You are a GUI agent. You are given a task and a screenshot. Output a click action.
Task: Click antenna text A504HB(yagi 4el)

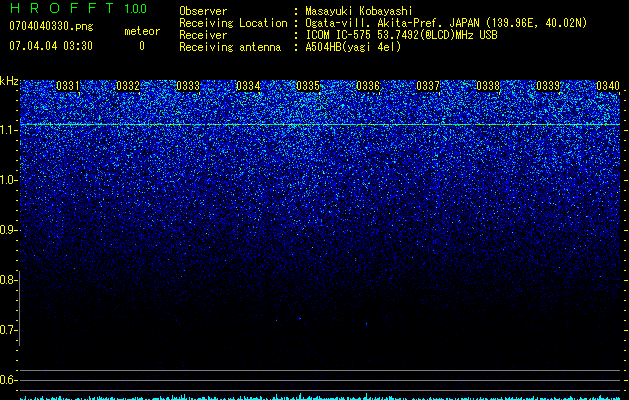pyautogui.click(x=353, y=47)
